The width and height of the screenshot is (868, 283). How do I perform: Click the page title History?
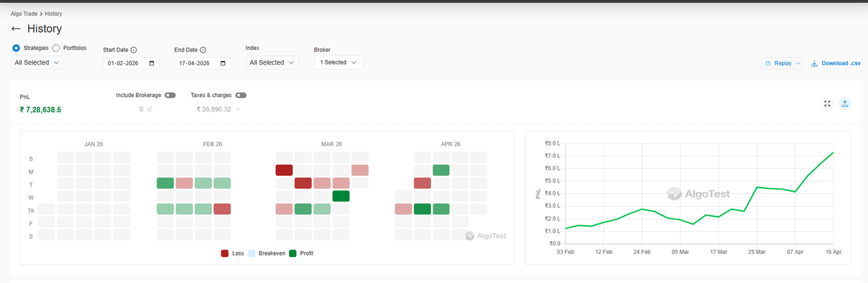pyautogui.click(x=44, y=29)
